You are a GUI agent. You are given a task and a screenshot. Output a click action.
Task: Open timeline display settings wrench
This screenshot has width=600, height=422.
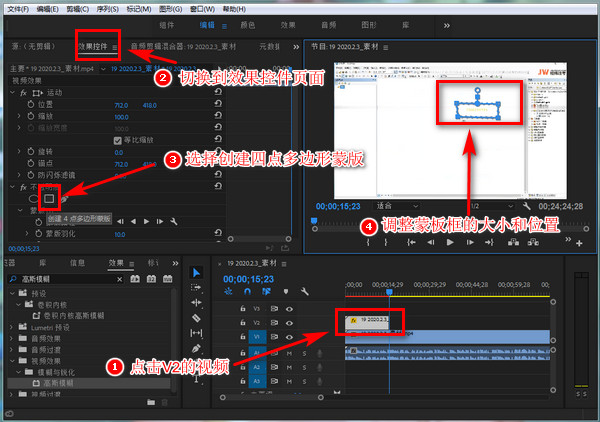304,292
